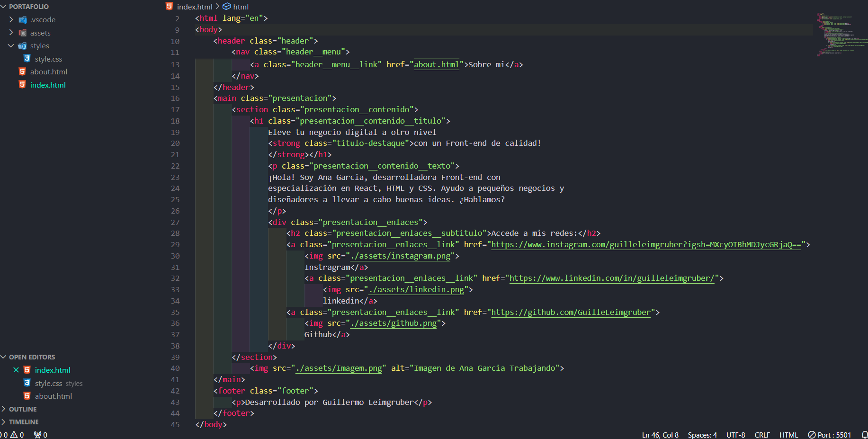
Task: Click the HTML5 icon next to index.html in explorer
Action: 22,85
